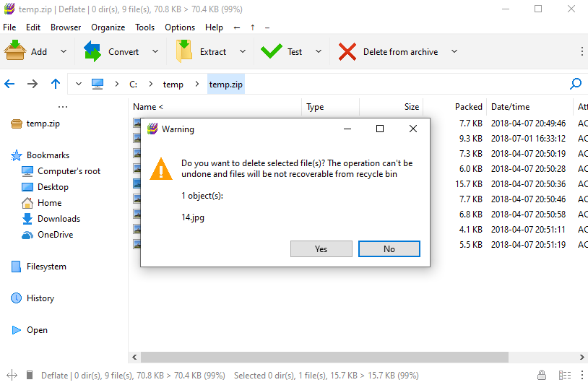Click the Add archive box icon
This screenshot has width=588, height=385.
point(15,51)
